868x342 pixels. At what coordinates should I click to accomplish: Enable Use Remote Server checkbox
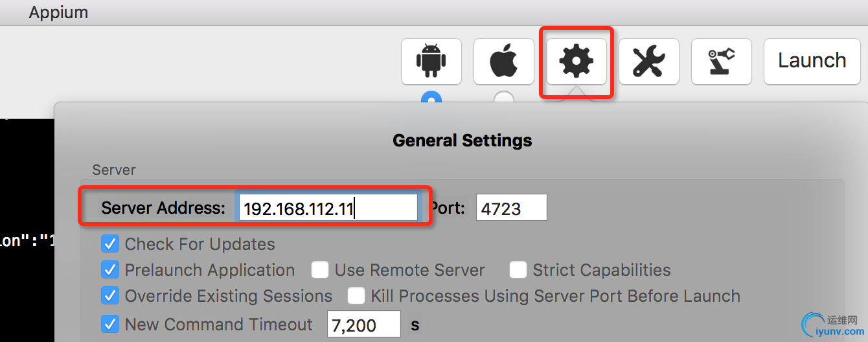(320, 270)
